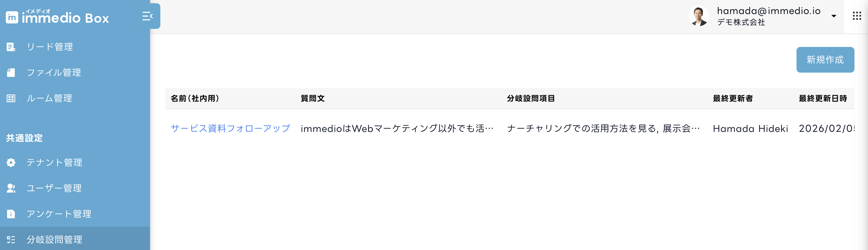Collapse the sidebar with the menu toggle icon
The height and width of the screenshot is (250, 868).
(x=147, y=16)
